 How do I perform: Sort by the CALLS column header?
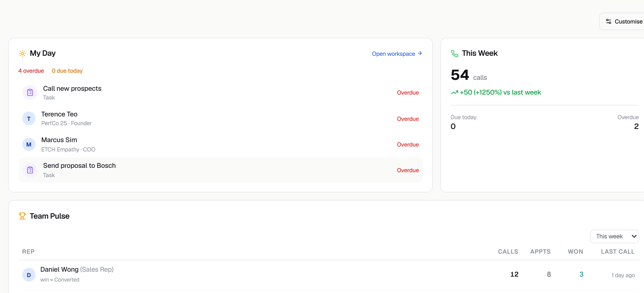(508, 252)
